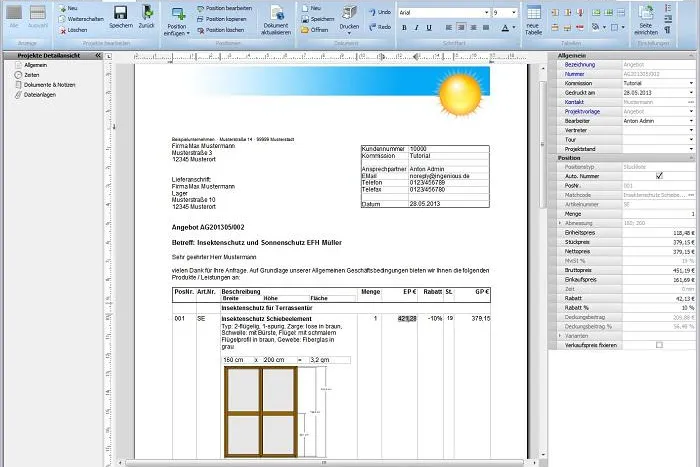The height and width of the screenshot is (467, 700).
Task: Click the Position einfügen icon
Action: [x=178, y=14]
